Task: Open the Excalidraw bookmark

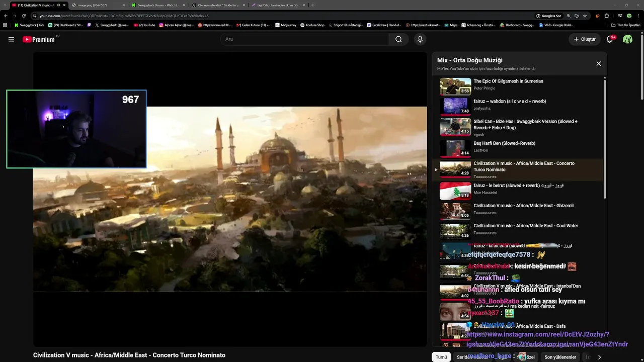Action: click(384, 25)
